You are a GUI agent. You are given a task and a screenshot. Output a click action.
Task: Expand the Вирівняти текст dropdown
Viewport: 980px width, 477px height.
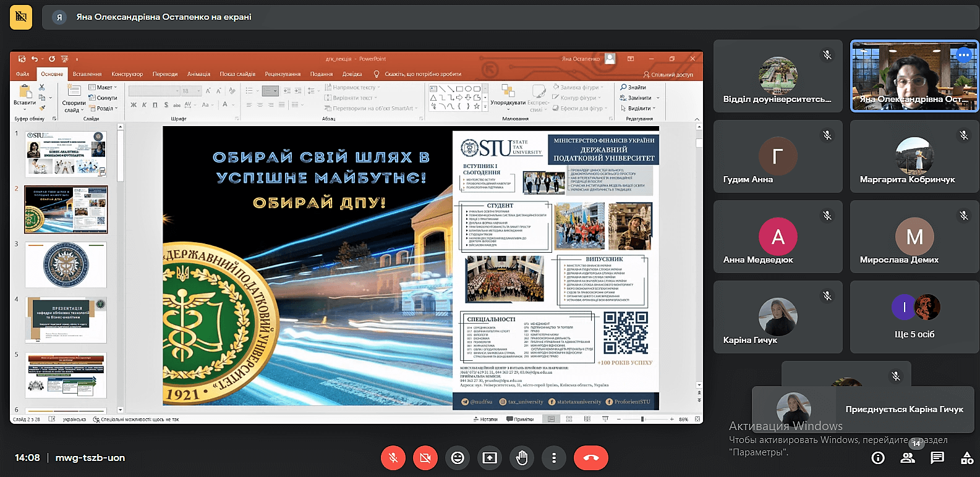pos(351,98)
